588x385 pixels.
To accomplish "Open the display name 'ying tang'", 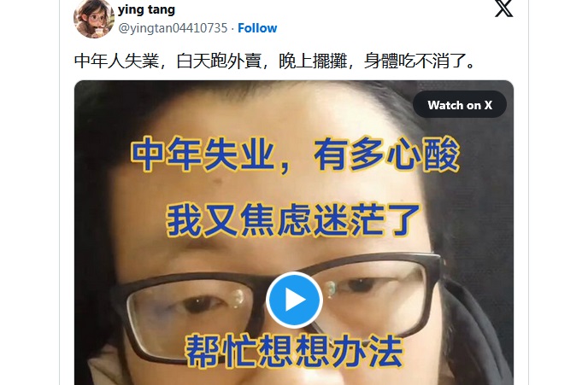I will (146, 9).
